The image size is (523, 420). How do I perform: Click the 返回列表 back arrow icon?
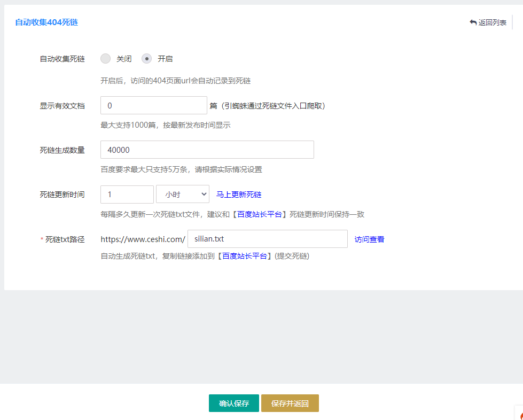pyautogui.click(x=473, y=22)
